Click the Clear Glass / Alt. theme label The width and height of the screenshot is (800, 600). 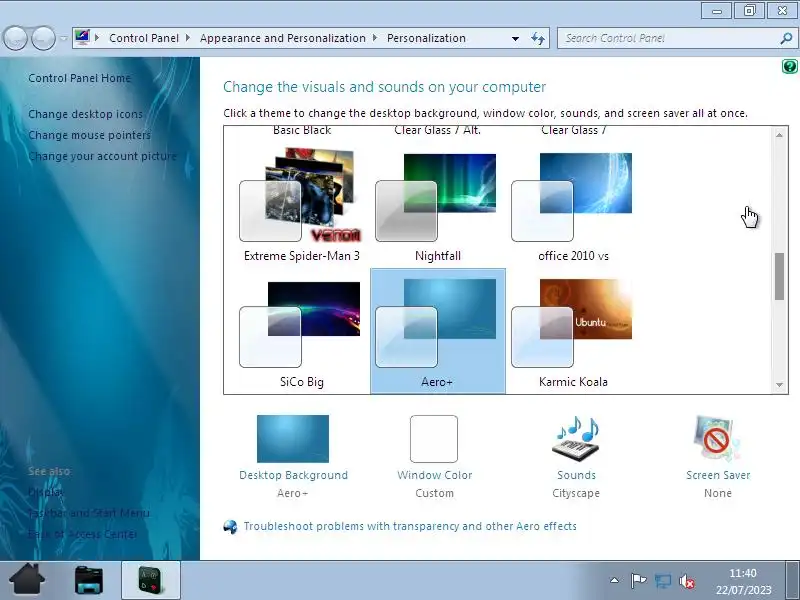(x=438, y=130)
